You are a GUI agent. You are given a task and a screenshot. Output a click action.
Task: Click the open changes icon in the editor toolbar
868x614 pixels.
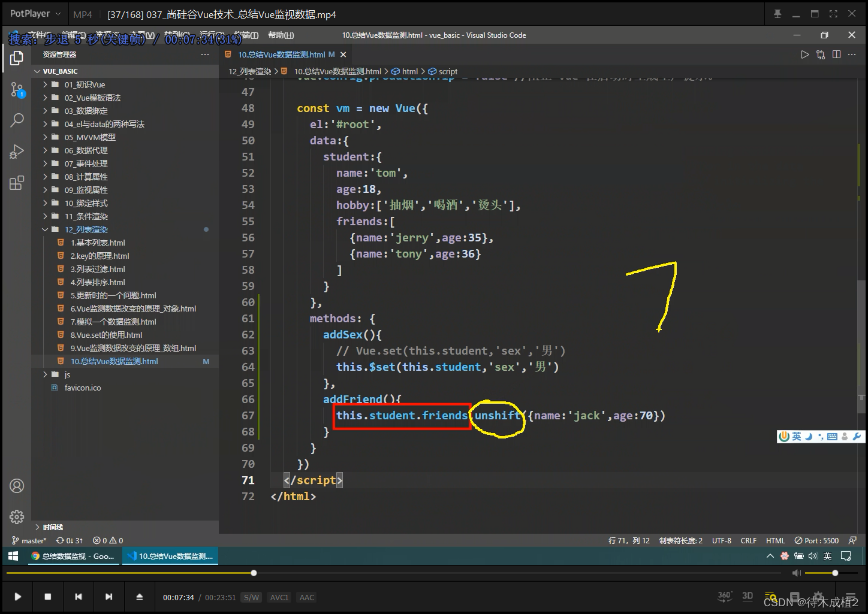coord(821,55)
